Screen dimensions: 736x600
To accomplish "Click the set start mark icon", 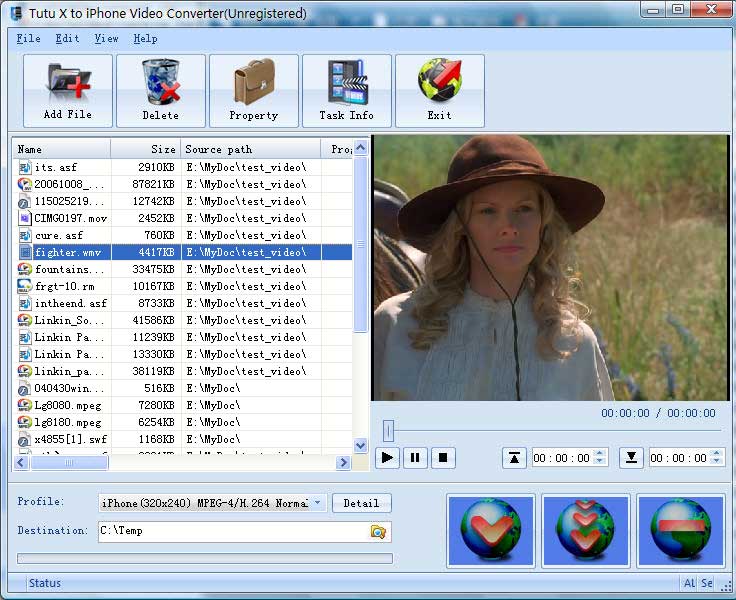I will coord(514,458).
